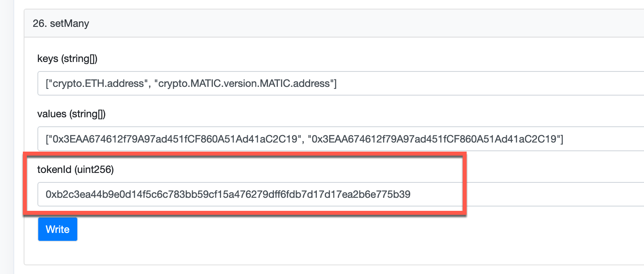Click the 'values (string[])' field label
The width and height of the screenshot is (644, 274).
[x=71, y=114]
